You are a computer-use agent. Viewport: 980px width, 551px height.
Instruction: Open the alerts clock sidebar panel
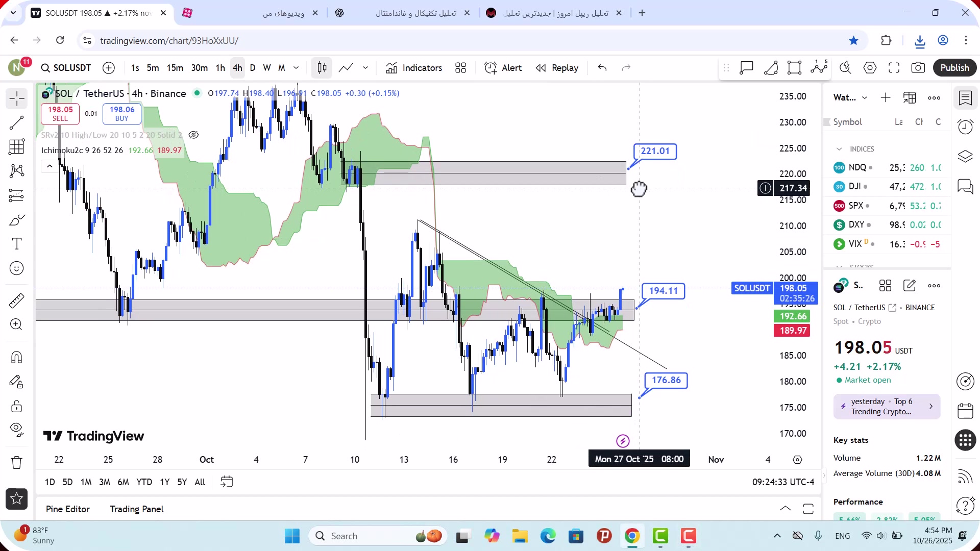tap(965, 127)
